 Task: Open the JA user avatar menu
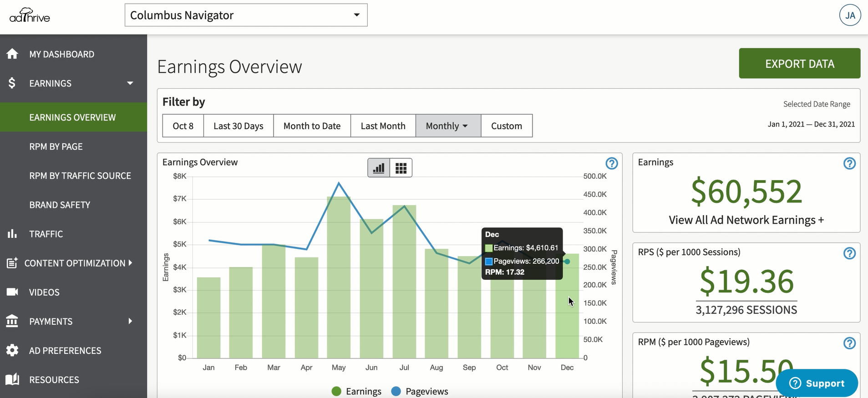(850, 15)
